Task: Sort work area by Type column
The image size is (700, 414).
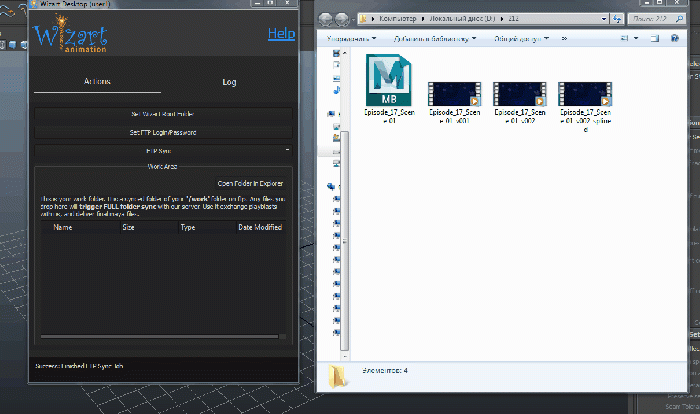Action: [207, 227]
